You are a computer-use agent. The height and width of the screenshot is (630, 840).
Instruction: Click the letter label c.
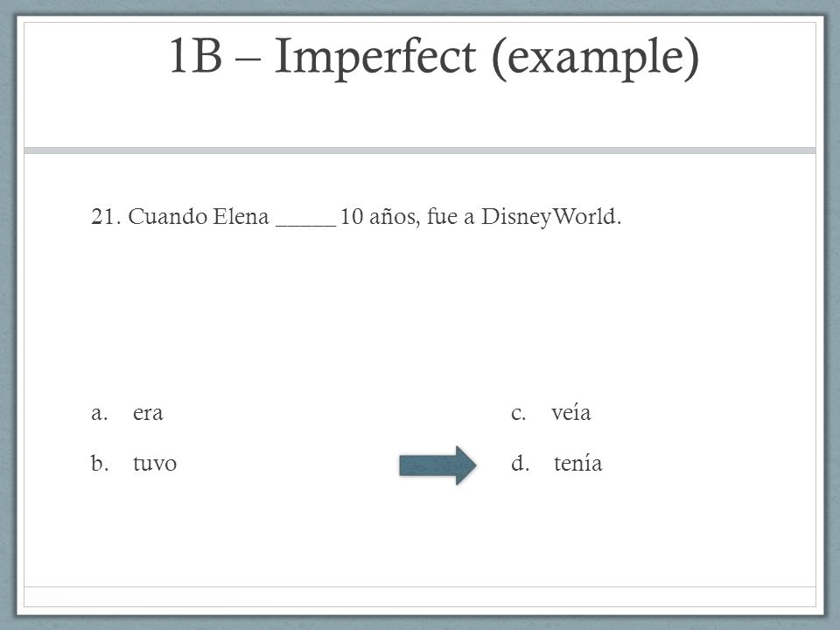pyautogui.click(x=518, y=413)
